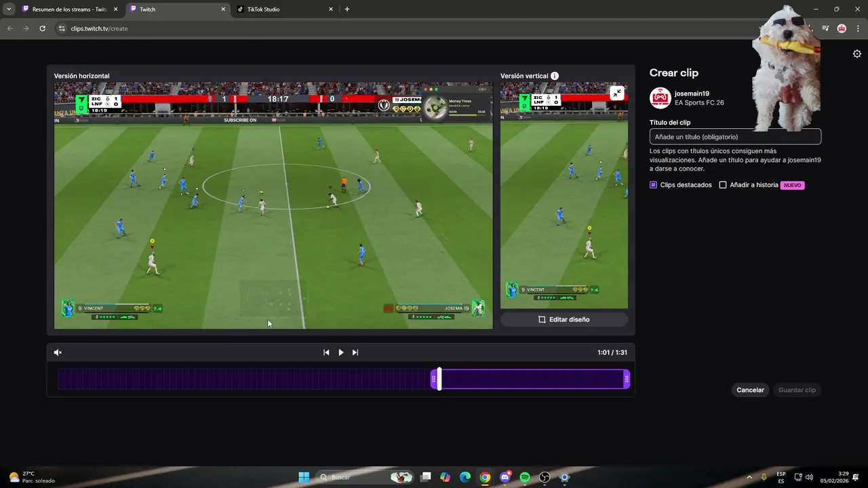Collapse the vertical version preview

(x=616, y=94)
